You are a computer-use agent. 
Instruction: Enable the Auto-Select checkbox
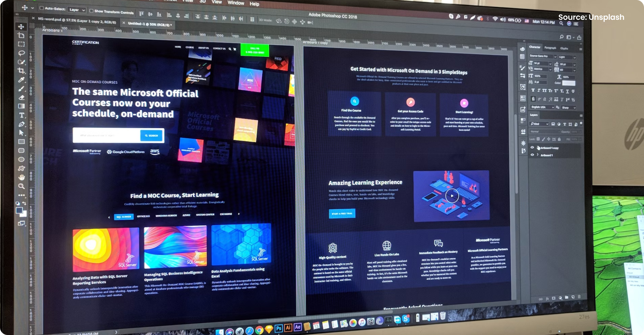click(41, 8)
